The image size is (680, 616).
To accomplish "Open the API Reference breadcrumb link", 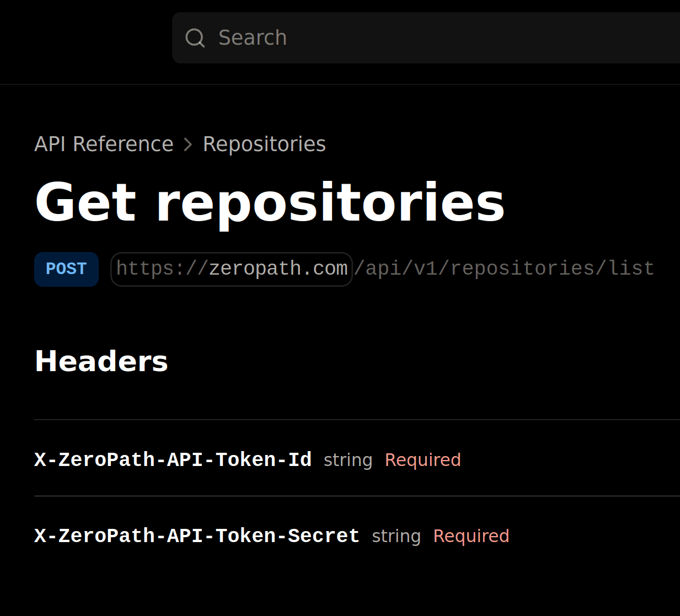I will pyautogui.click(x=104, y=144).
